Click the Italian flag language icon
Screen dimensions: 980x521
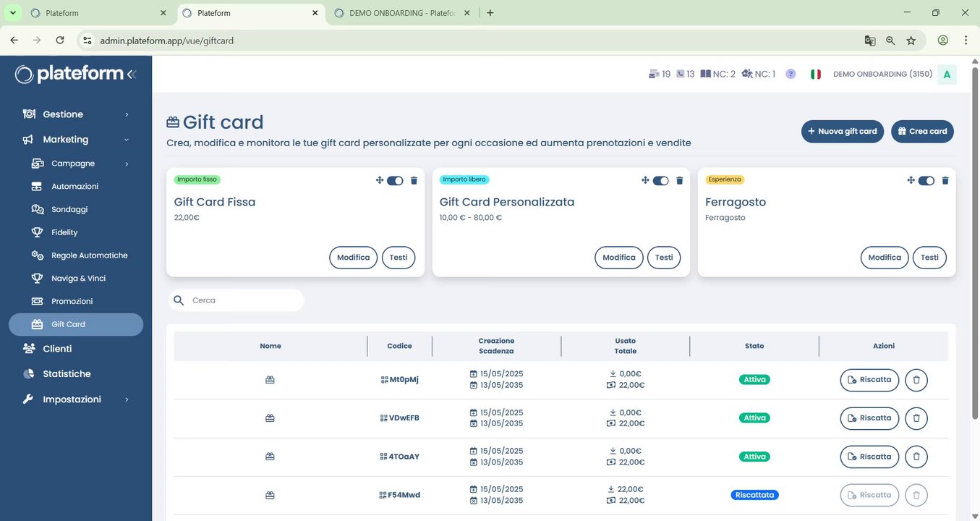(816, 74)
